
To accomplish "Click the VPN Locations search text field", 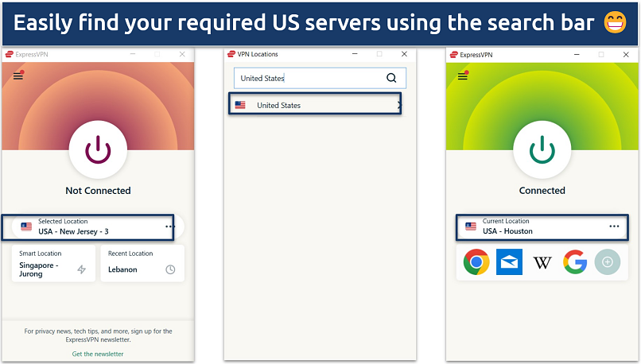I will [x=309, y=78].
